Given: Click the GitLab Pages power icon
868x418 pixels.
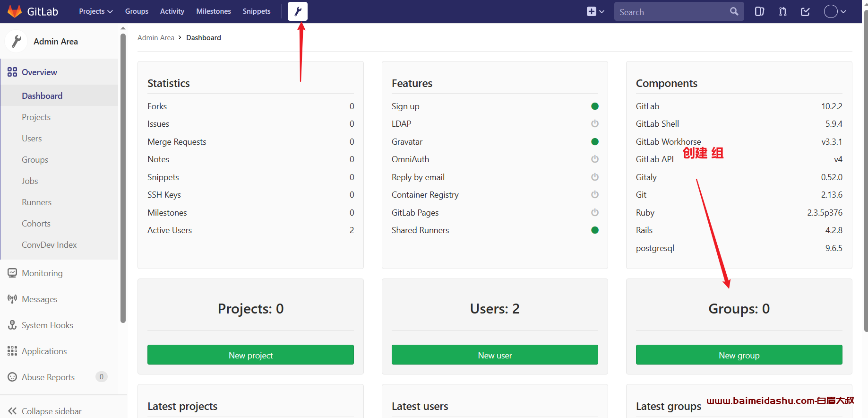Looking at the screenshot, I should point(595,212).
